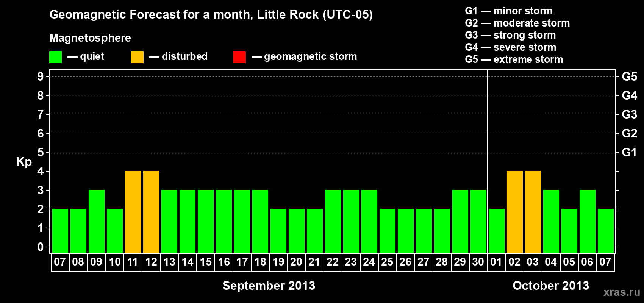Screen dimensions: 644x303
Task: Click the 'G3 — strong storm' legend text
Action: coord(511,35)
